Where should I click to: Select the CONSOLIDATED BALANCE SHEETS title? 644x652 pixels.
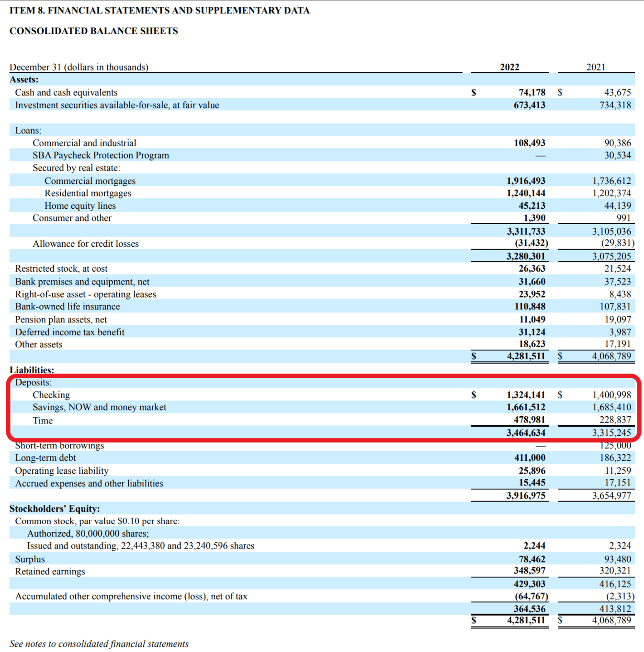(x=94, y=31)
